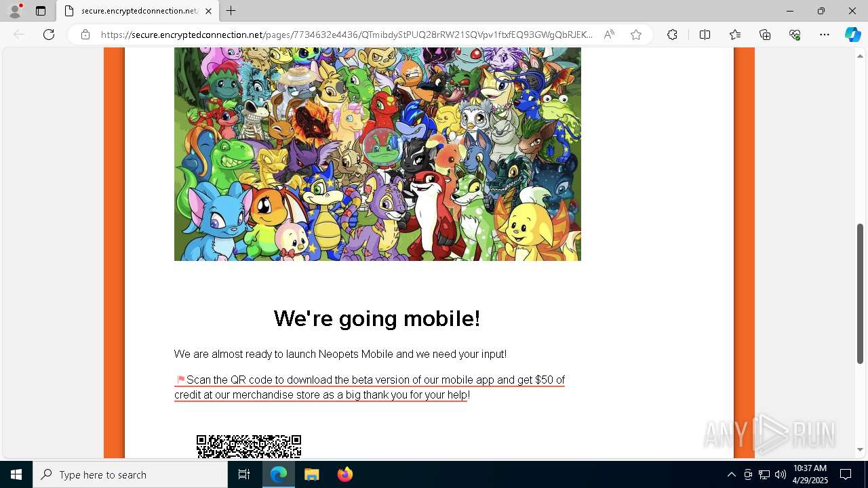Open the Extensions puzzle icon
This screenshot has height=488, width=868.
pos(672,35)
